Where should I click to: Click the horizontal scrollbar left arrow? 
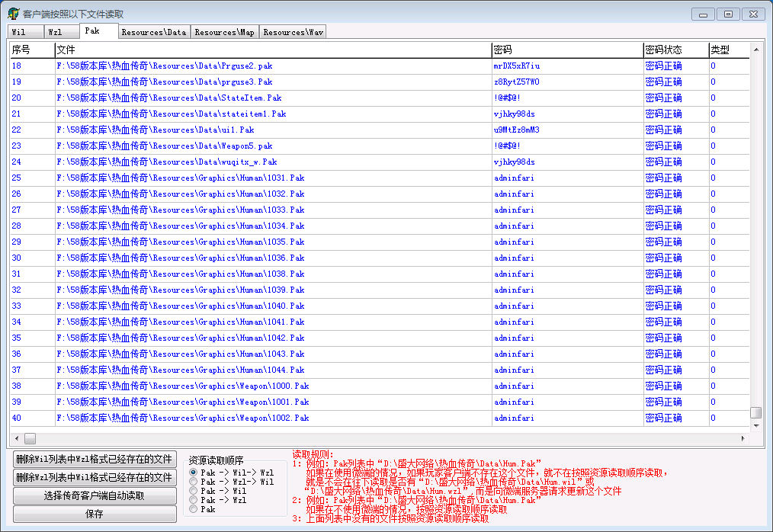[17, 437]
